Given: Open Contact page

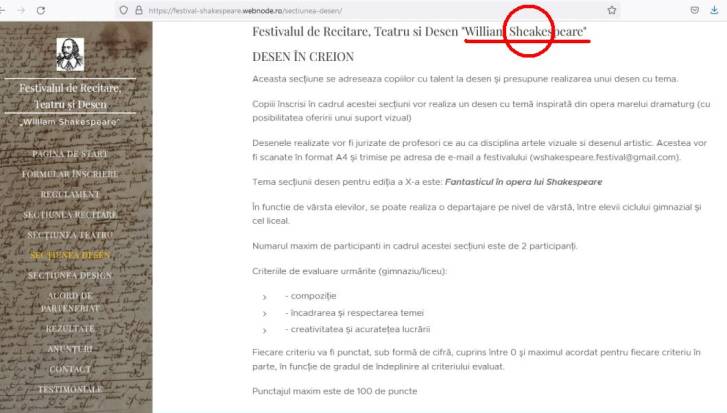Looking at the screenshot, I should (70, 369).
